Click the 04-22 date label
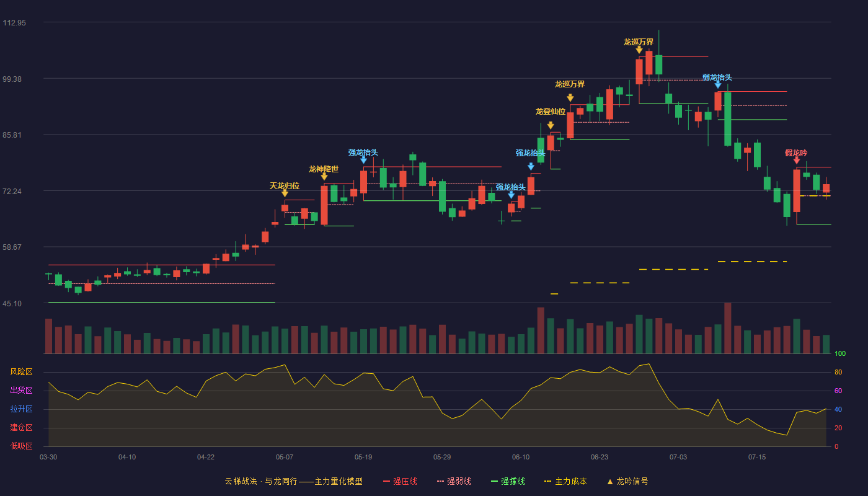 [206, 457]
